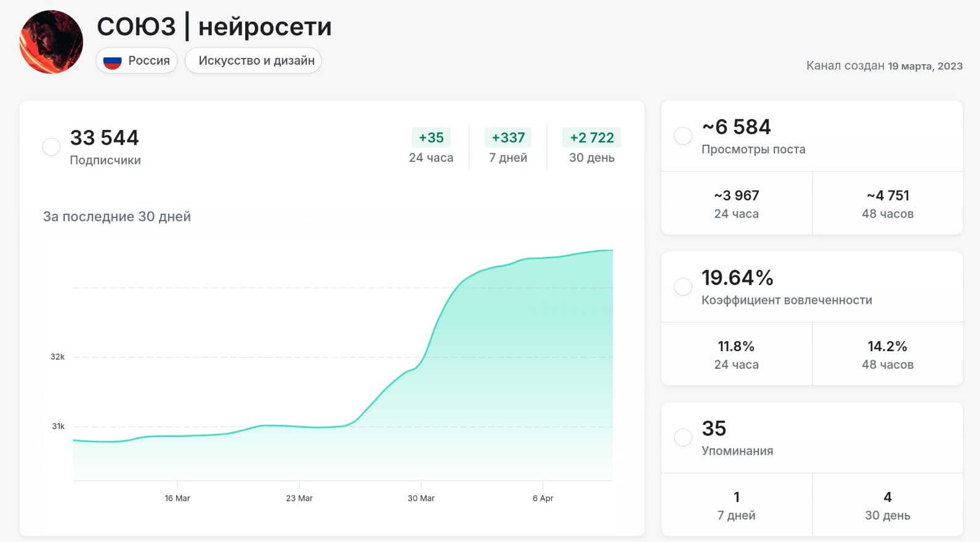Click the 11.8% engagement 24 часа cell
Viewport: 980px width, 542px height.
[x=737, y=354]
